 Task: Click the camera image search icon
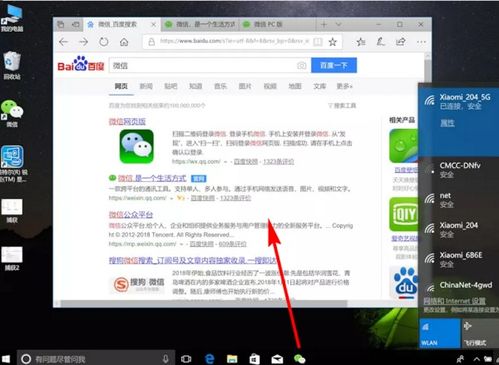(x=301, y=66)
